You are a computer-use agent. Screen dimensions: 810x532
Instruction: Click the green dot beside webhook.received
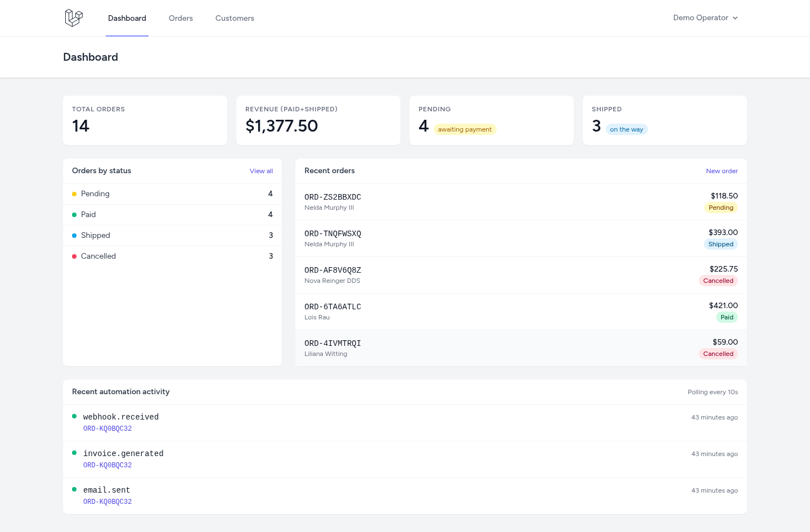pos(74,416)
